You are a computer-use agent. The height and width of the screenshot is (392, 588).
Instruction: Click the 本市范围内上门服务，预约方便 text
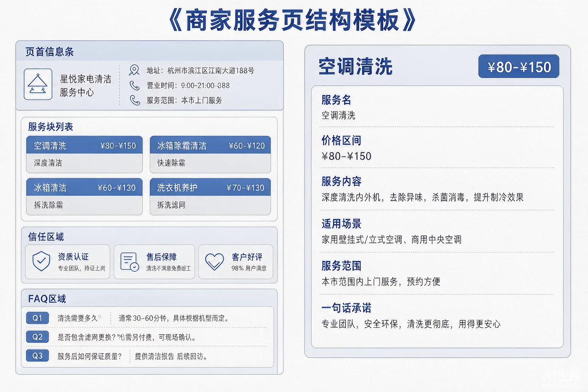click(381, 282)
